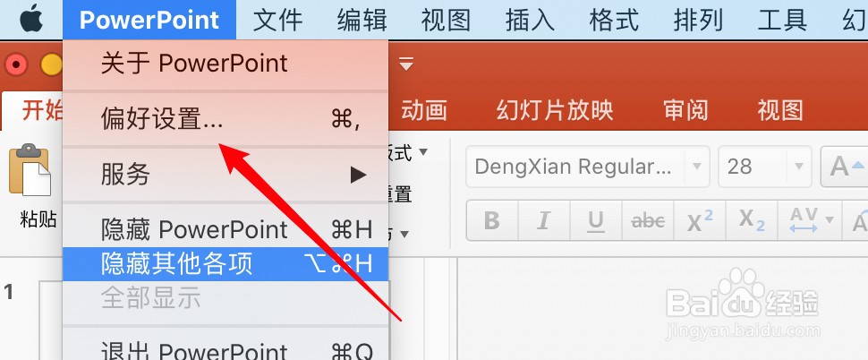The height and width of the screenshot is (360, 868).
Task: Expand font size 28 dropdown
Action: tap(799, 167)
